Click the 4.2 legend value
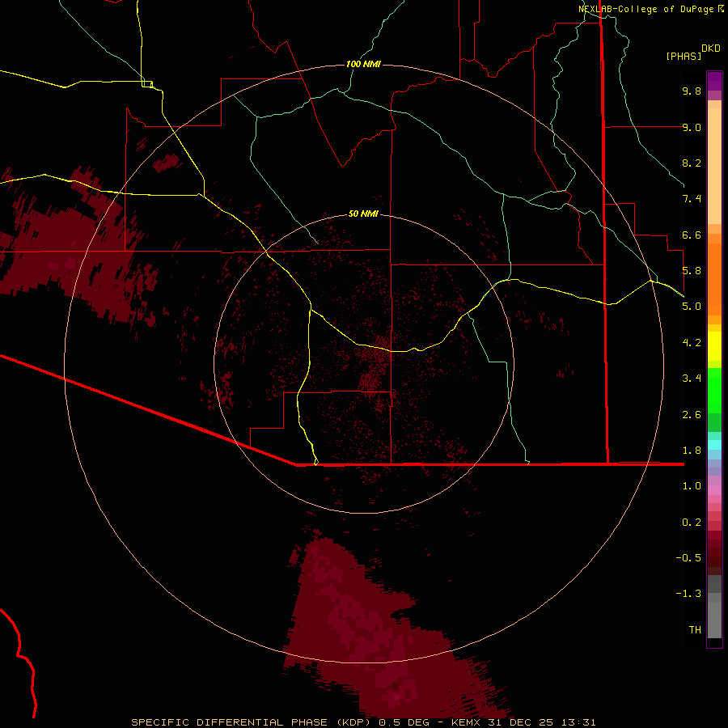Viewport: 728px width, 728px height. click(692, 343)
